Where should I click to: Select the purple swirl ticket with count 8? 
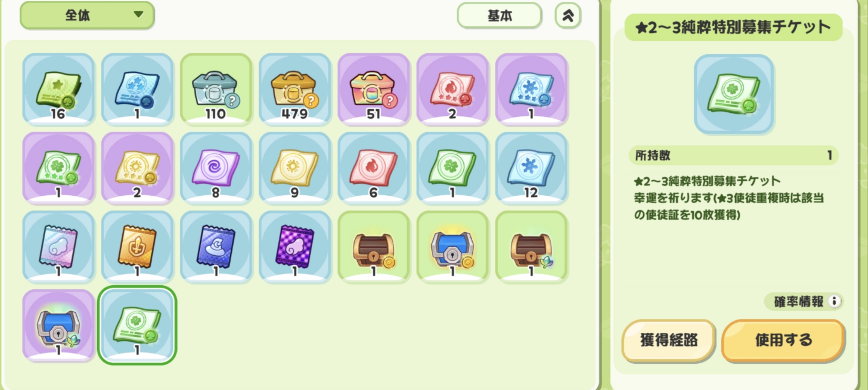coord(216,168)
